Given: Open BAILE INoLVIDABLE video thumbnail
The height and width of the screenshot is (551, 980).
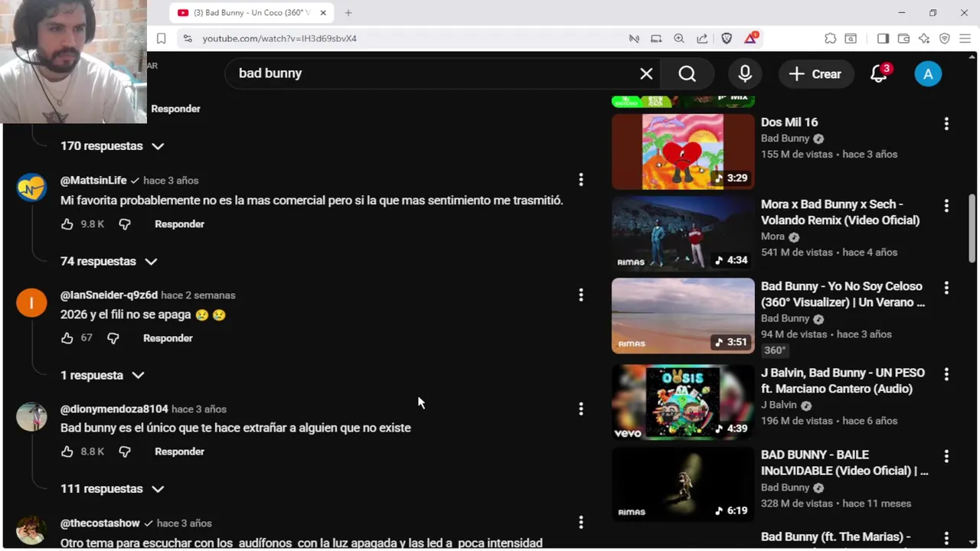Looking at the screenshot, I should click(683, 484).
